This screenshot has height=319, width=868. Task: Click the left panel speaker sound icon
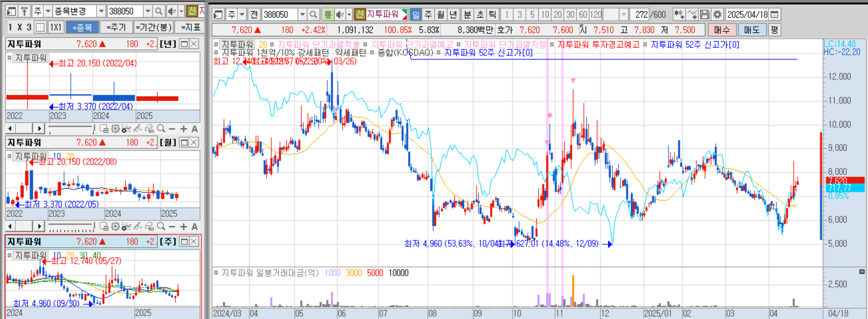172,11
